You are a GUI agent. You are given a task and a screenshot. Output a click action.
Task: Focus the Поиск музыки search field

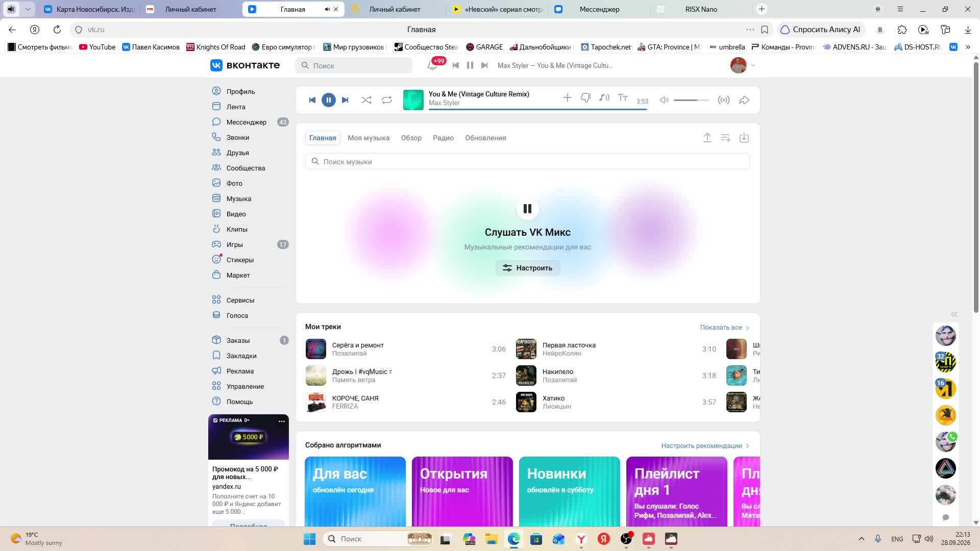(528, 162)
